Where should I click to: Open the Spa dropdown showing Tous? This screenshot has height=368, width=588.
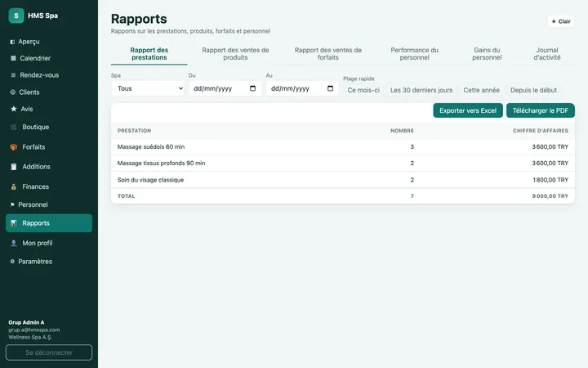point(148,88)
